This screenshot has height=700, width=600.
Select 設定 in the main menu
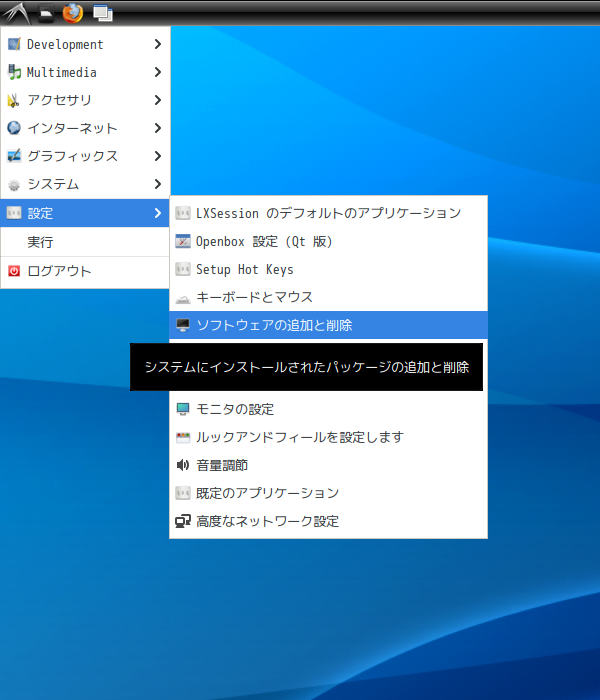click(85, 213)
